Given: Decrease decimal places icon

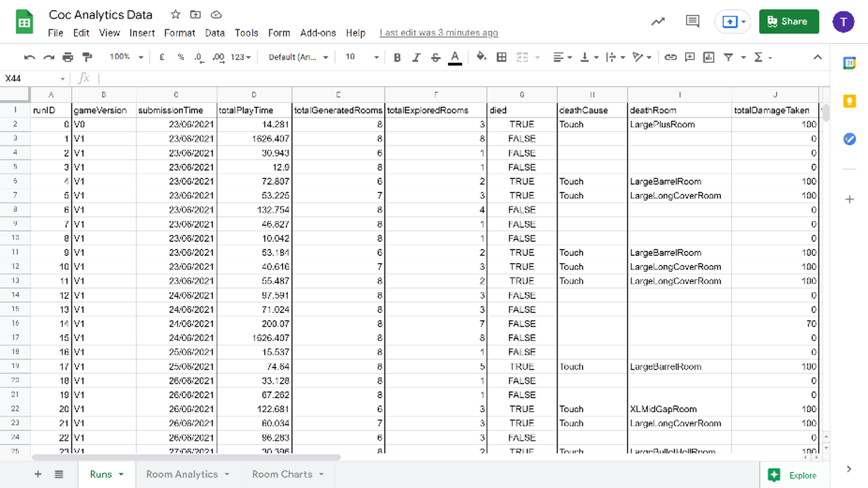Looking at the screenshot, I should click(199, 57).
